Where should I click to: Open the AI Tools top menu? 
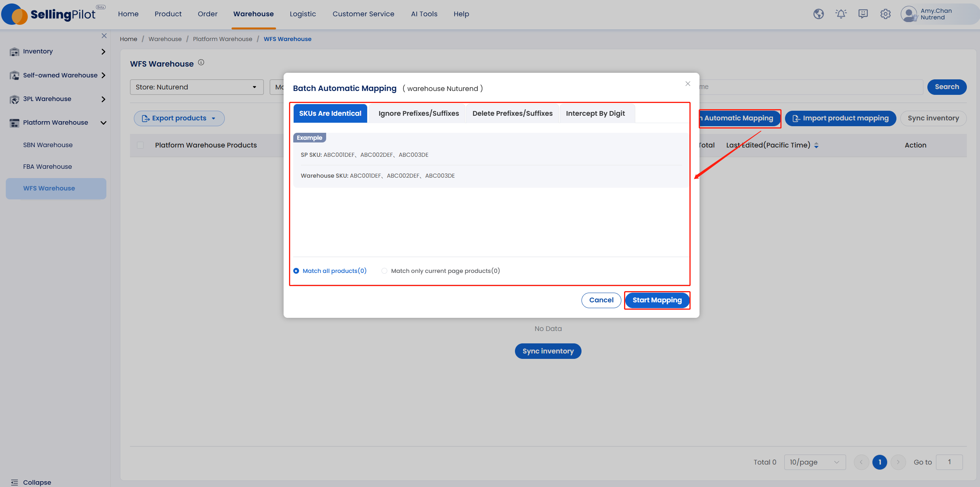pyautogui.click(x=424, y=14)
